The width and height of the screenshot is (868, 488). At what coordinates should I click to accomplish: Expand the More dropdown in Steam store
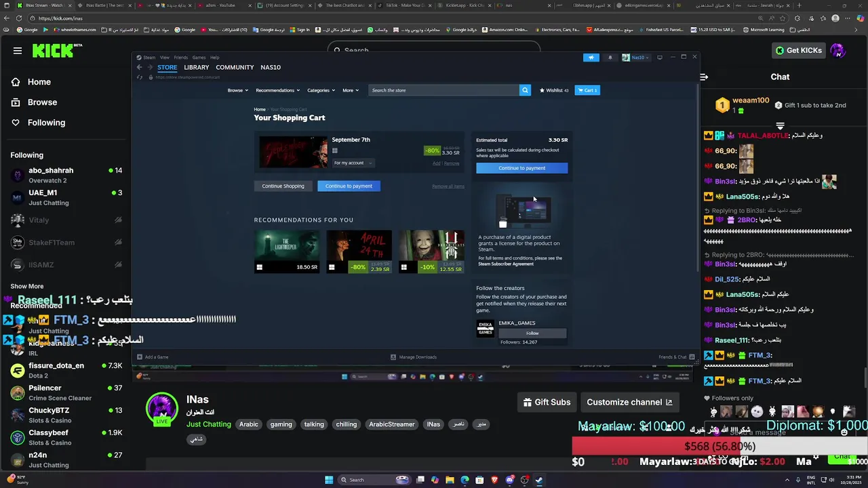coord(350,90)
